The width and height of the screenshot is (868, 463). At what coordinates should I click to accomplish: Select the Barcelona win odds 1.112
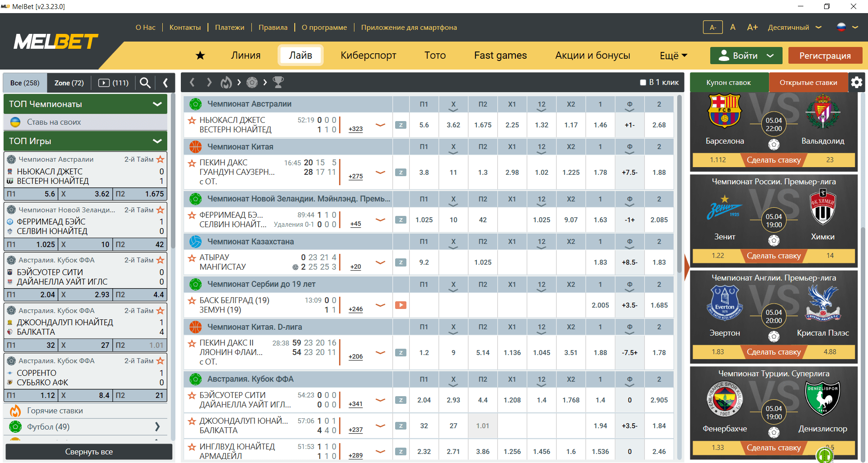pyautogui.click(x=718, y=160)
